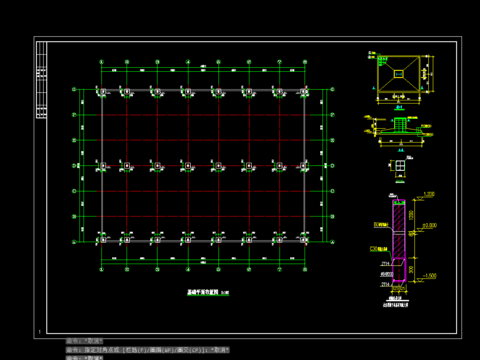480x360 pixels.
Task: Click the topmost command history line
Action: 84,341
